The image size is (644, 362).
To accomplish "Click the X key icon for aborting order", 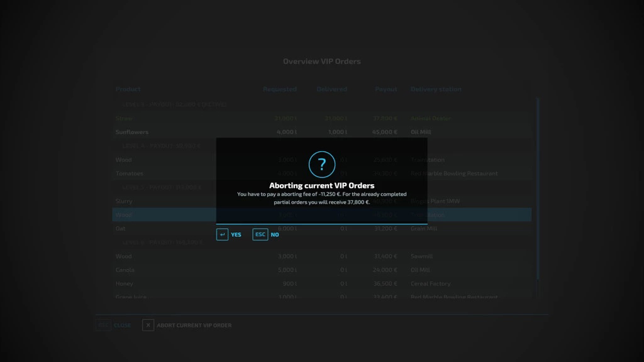I will tap(148, 325).
